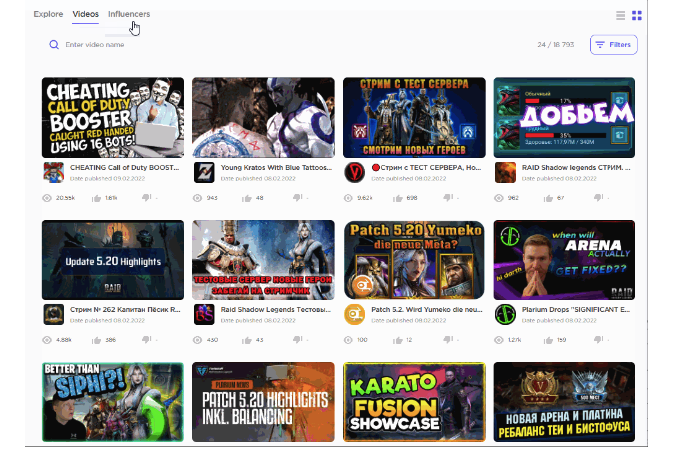675x463 pixels.
Task: Click thumbs-down icon on Стрим с ТЕСТ СЕРВЕРА video
Action: click(x=448, y=198)
